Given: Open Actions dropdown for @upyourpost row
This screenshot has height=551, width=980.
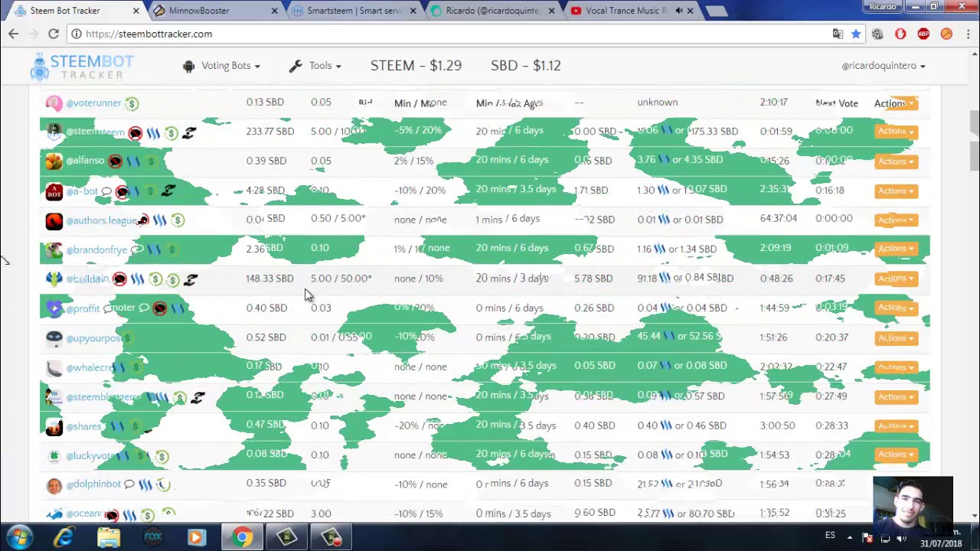Looking at the screenshot, I should pyautogui.click(x=896, y=337).
